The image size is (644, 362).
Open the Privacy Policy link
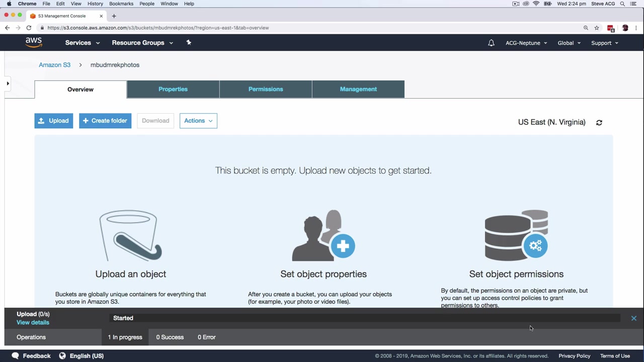pos(575,356)
